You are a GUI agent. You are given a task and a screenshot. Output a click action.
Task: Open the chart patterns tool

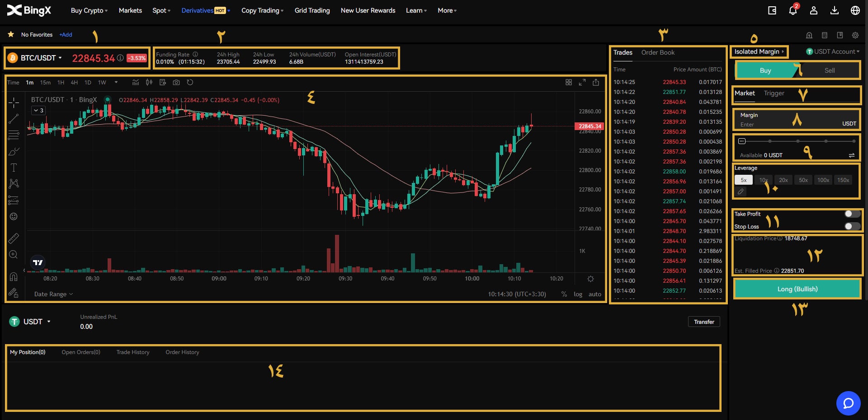point(14,183)
